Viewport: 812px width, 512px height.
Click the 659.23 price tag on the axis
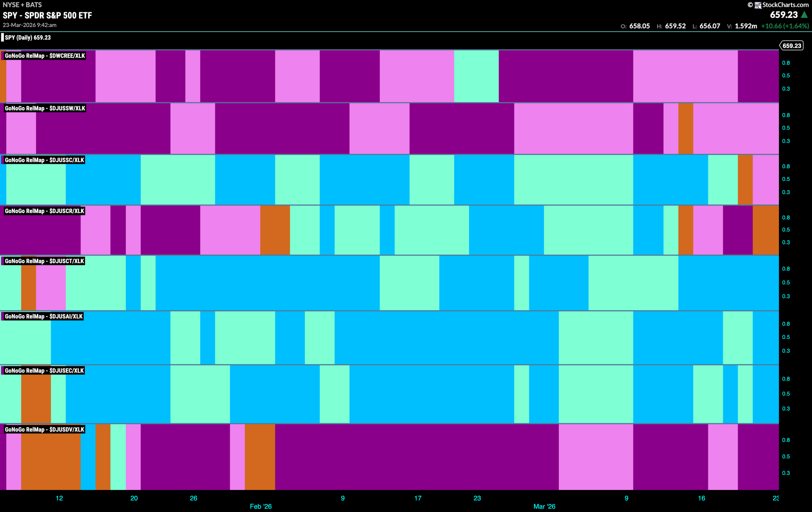(791, 46)
